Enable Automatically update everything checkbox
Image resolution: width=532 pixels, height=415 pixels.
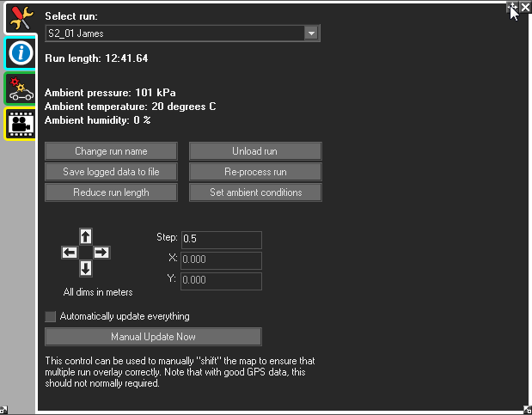(x=51, y=316)
